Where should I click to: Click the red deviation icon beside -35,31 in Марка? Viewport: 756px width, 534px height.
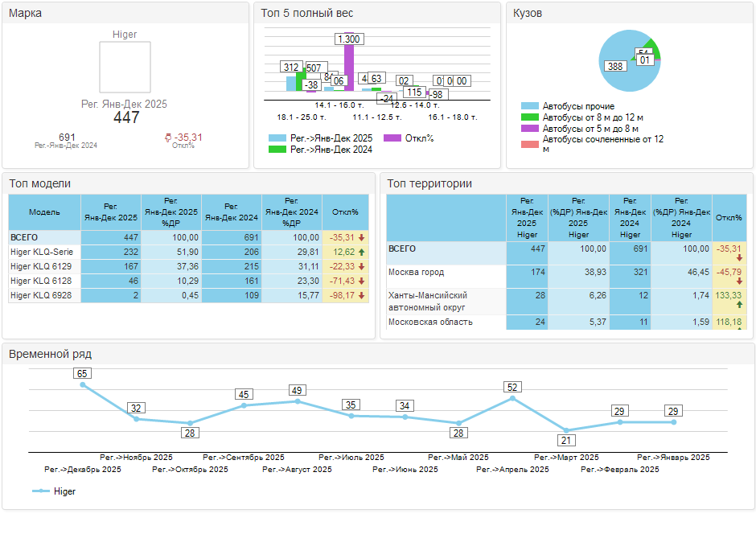tap(167, 138)
